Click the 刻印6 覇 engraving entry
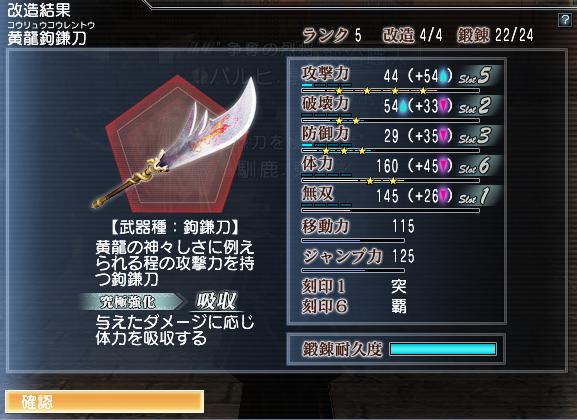 pos(354,306)
